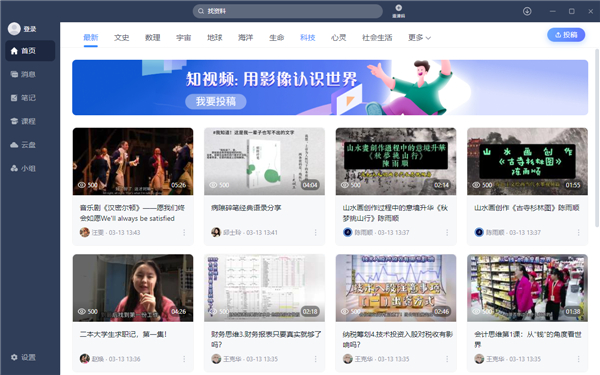Viewport: 600px width, 375px height.
Task: Switch to the 海洋 tab
Action: [x=246, y=38]
